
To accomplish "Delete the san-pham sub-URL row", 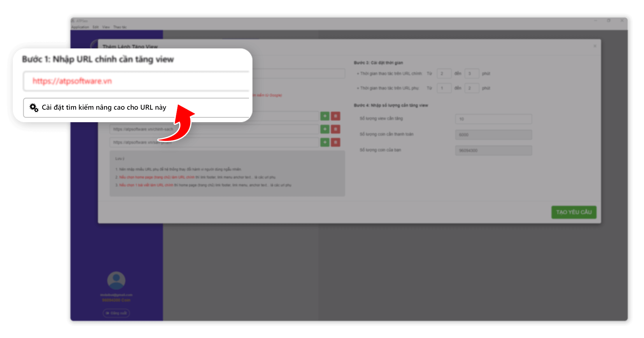I will (x=336, y=142).
